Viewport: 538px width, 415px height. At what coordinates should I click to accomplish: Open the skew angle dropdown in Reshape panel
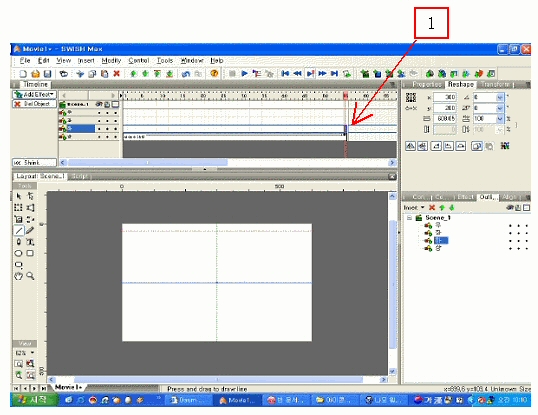pyautogui.click(x=500, y=108)
